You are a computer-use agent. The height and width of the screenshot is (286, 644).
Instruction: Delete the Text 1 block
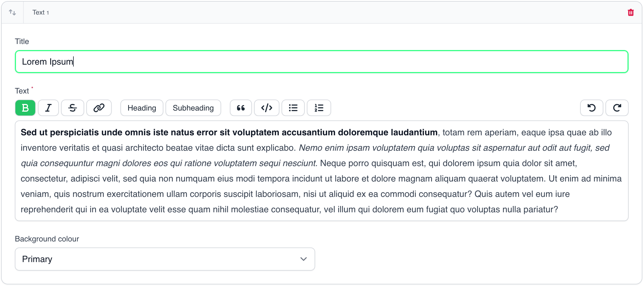631,13
